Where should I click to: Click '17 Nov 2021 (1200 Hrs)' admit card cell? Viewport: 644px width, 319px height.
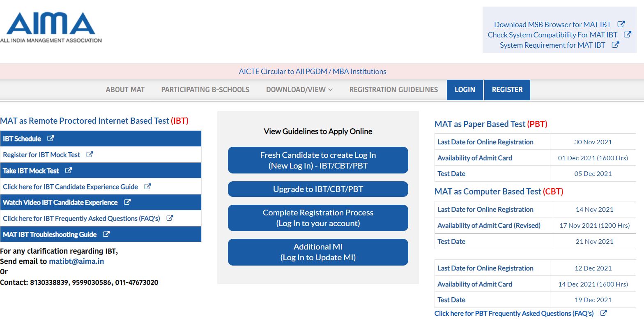point(594,225)
